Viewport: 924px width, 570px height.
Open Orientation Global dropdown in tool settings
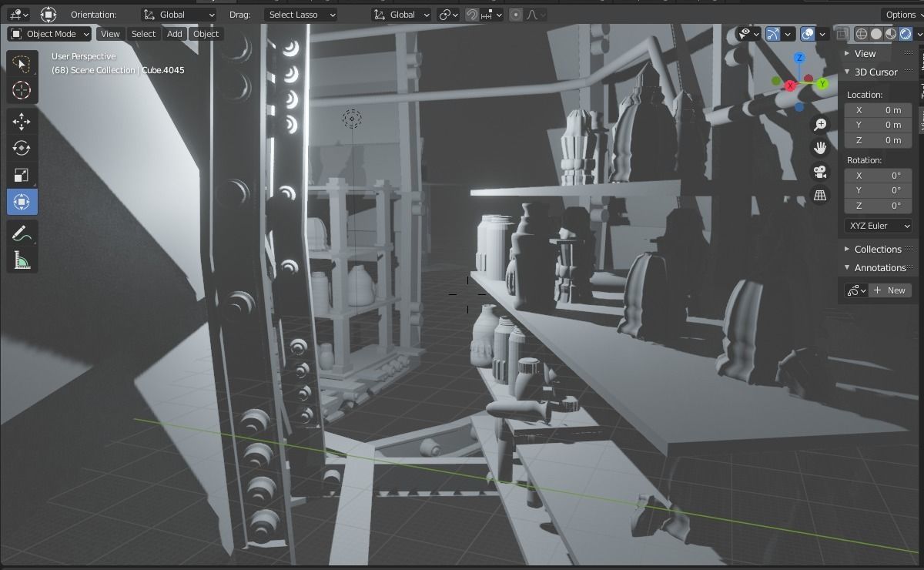(x=179, y=15)
